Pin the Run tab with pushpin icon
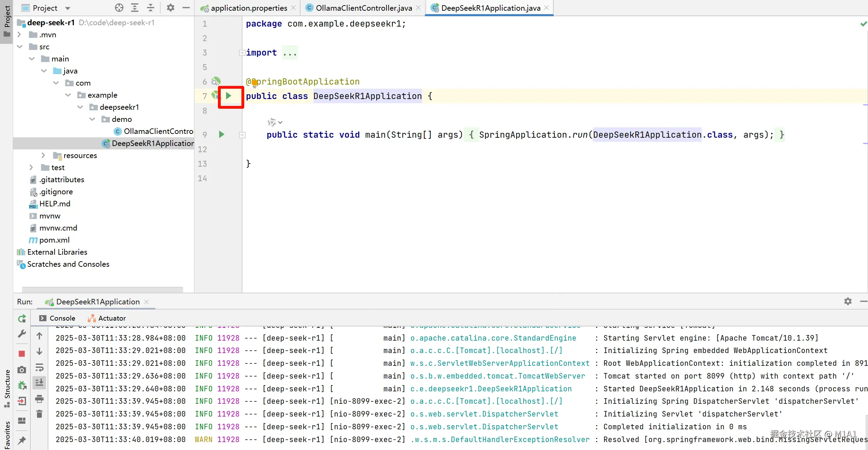 [x=22, y=440]
